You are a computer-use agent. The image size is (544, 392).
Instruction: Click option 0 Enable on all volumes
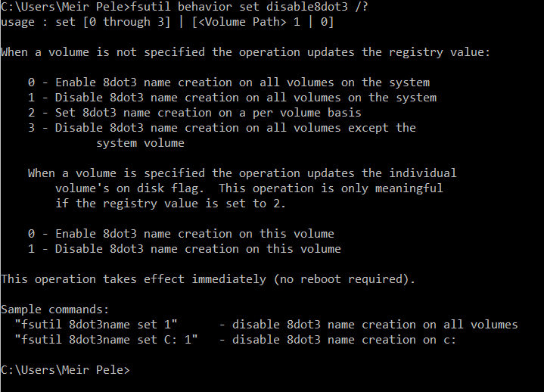coord(229,82)
